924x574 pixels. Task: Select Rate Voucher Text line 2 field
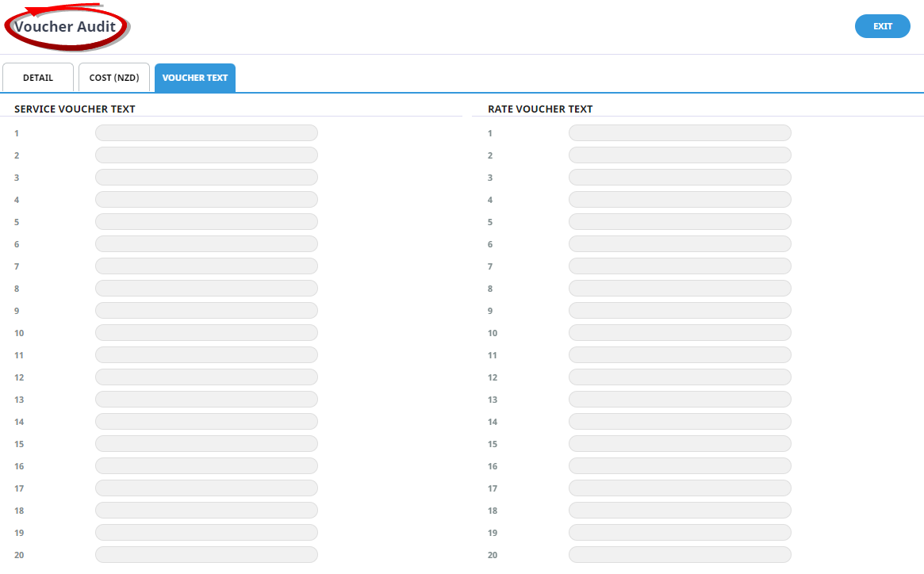click(x=680, y=155)
